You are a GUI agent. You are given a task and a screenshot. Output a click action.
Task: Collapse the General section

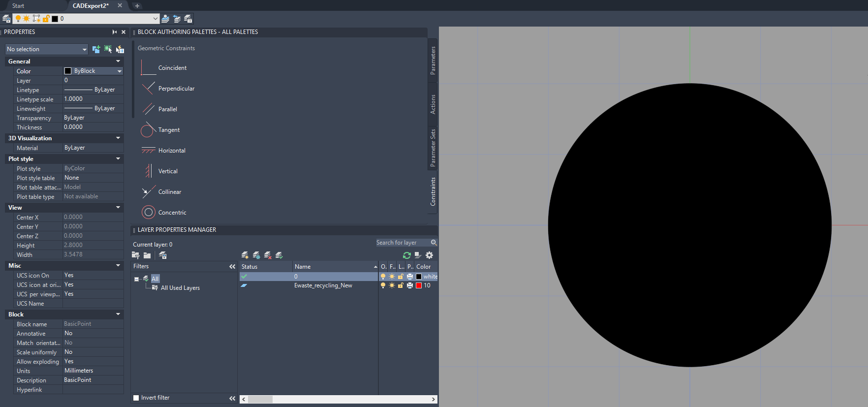click(118, 62)
